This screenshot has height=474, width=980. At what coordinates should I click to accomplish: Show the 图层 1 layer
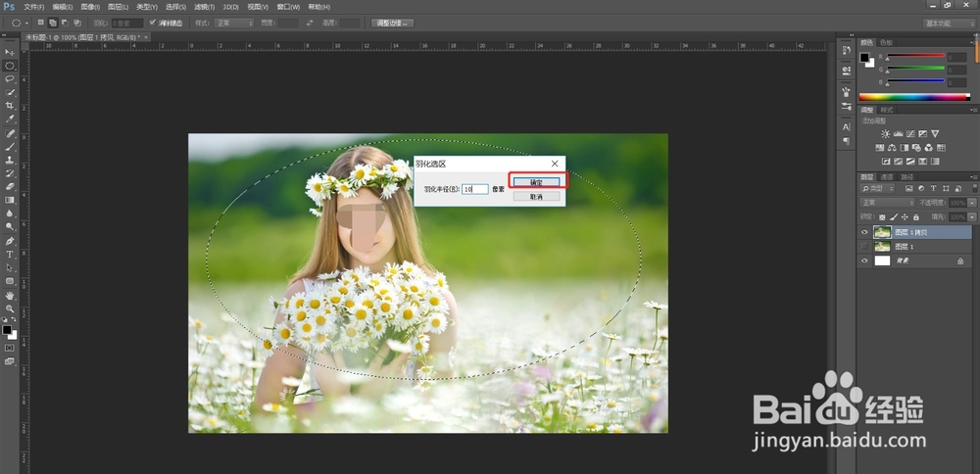[865, 247]
